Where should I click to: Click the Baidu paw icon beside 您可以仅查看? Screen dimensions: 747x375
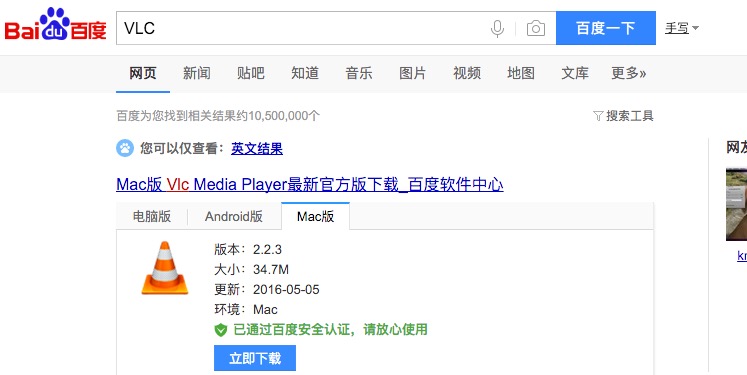coord(125,148)
